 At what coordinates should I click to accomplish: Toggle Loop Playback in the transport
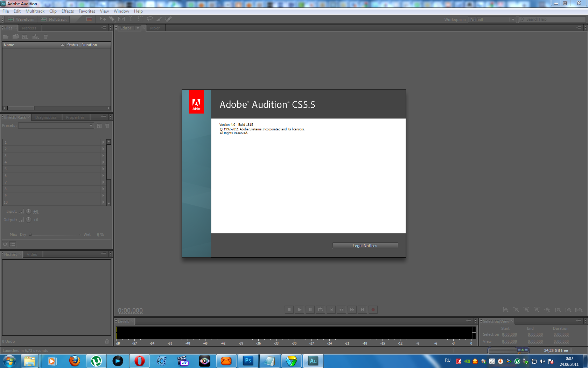[321, 310]
